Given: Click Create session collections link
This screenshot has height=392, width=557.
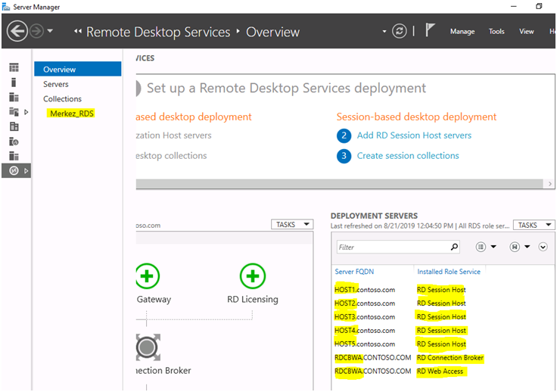Looking at the screenshot, I should coord(408,156).
